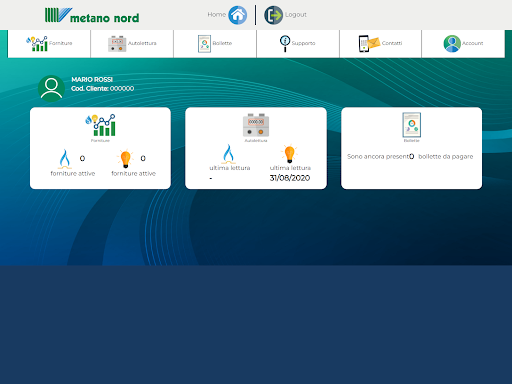Click the metano nord logo
This screenshot has width=512, height=384.
(x=92, y=15)
